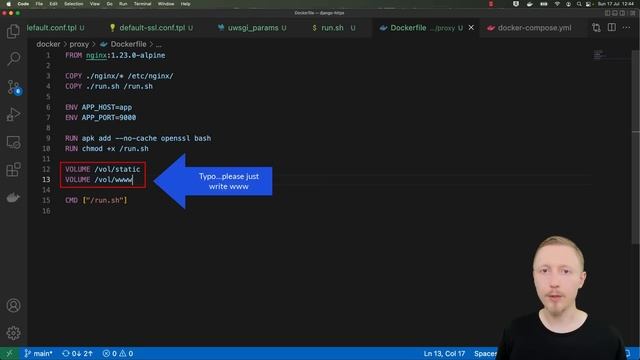Click the ellipsis breadcrumb segment
Viewport: 640px width, 360px height.
158,44
